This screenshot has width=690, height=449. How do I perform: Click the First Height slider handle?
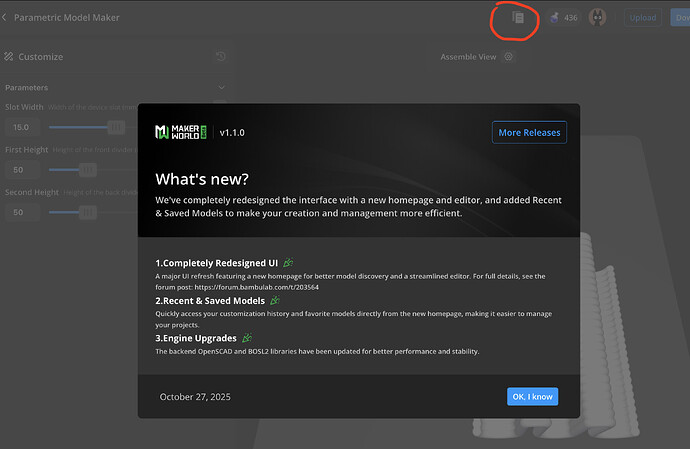coord(88,170)
